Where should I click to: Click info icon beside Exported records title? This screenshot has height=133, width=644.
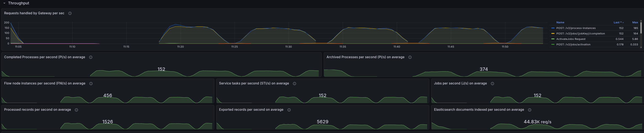[289, 110]
